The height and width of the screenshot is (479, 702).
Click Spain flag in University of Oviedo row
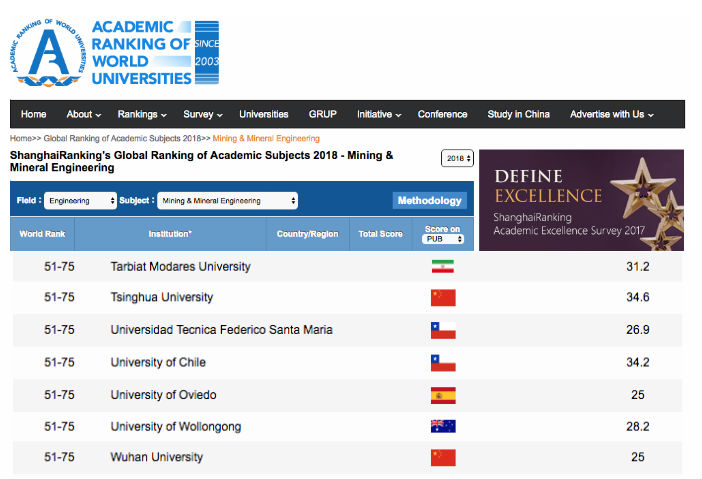(443, 395)
